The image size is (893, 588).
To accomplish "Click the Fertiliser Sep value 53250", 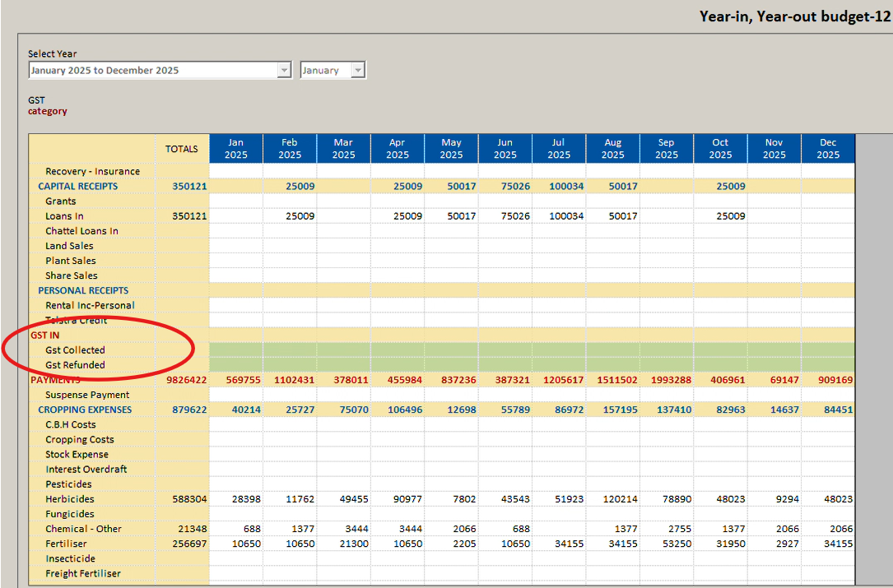I will (677, 544).
